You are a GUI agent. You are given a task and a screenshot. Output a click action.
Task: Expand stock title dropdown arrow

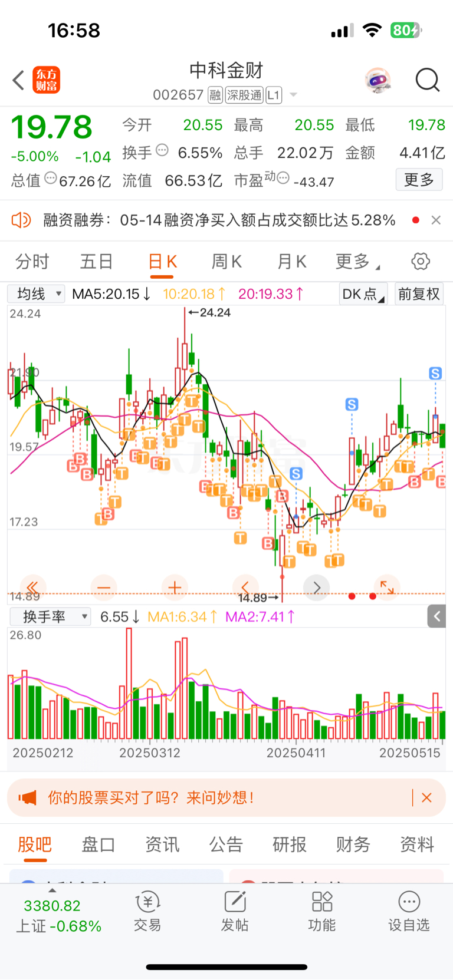(293, 95)
